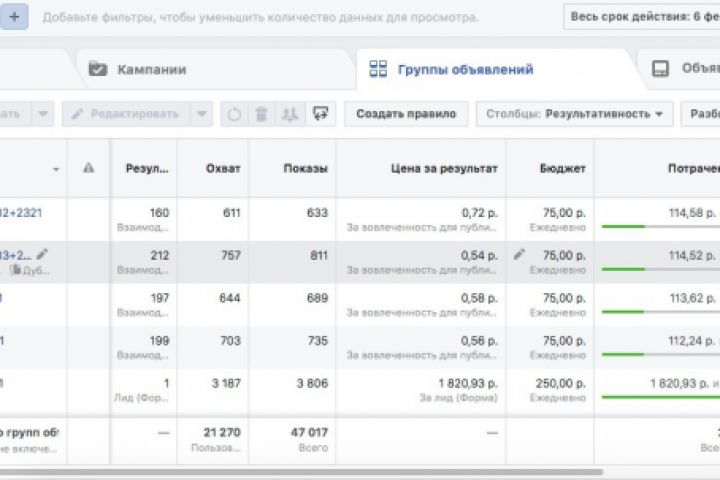Click the Дуб... duplicate link
The width and height of the screenshot is (720, 480).
30,270
